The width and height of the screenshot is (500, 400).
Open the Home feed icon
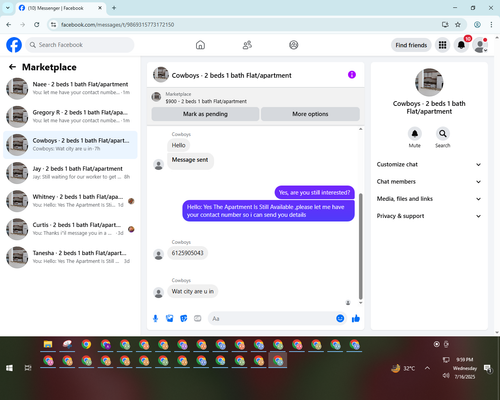point(200,45)
